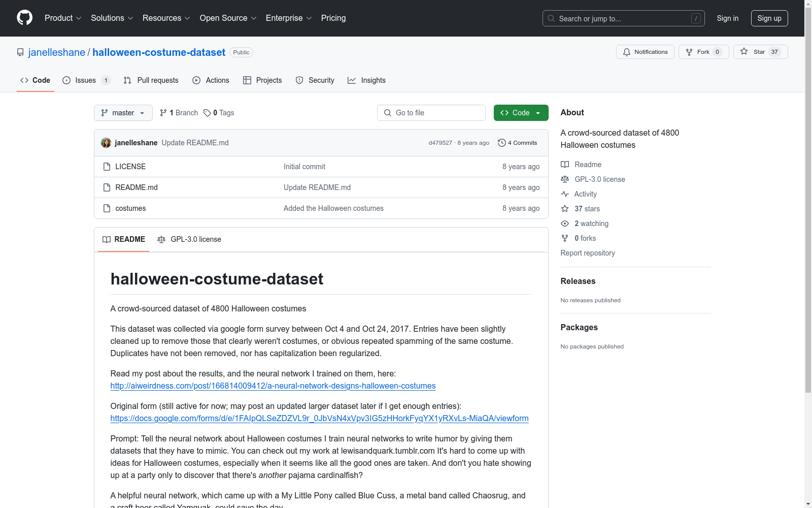View the Insights tab
This screenshot has height=508, width=812.
pyautogui.click(x=366, y=80)
